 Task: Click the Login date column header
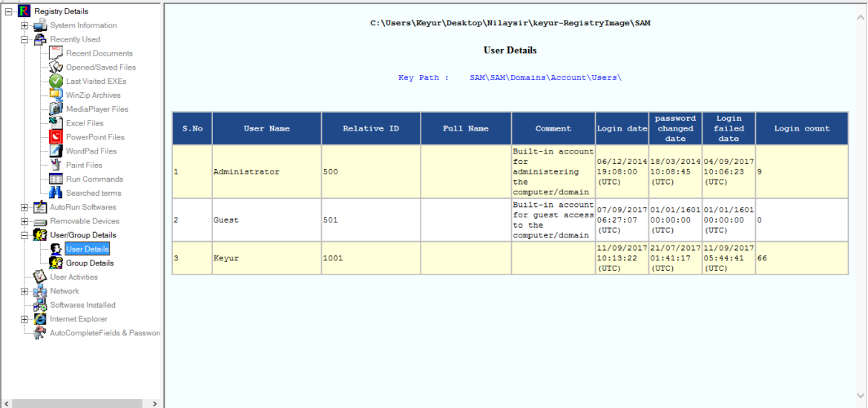(622, 128)
